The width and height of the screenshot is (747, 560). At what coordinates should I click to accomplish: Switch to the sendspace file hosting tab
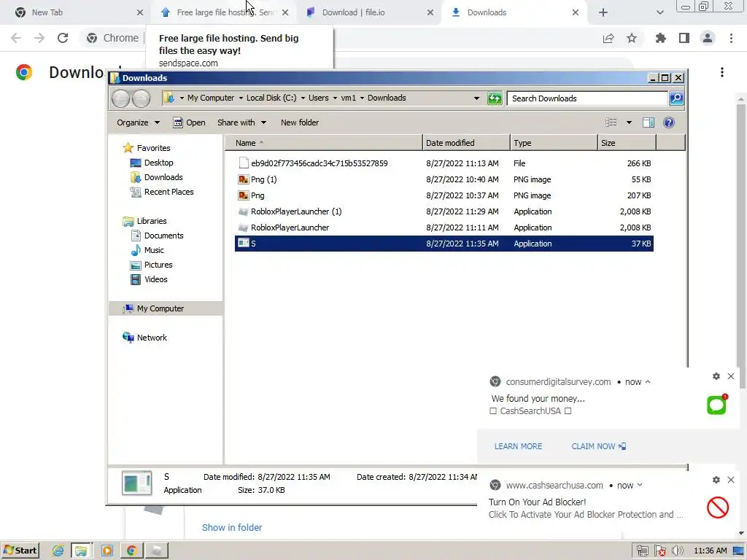(224, 13)
